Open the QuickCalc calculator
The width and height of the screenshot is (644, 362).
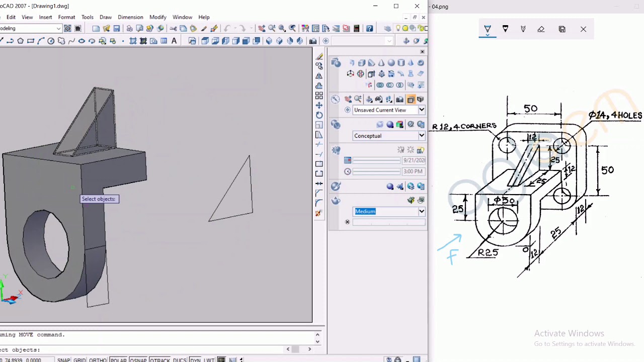pos(356,28)
